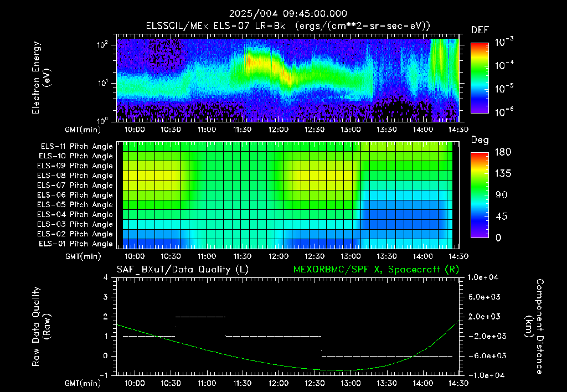
Task: Click the data quality level 2 line segment
Action: point(200,317)
